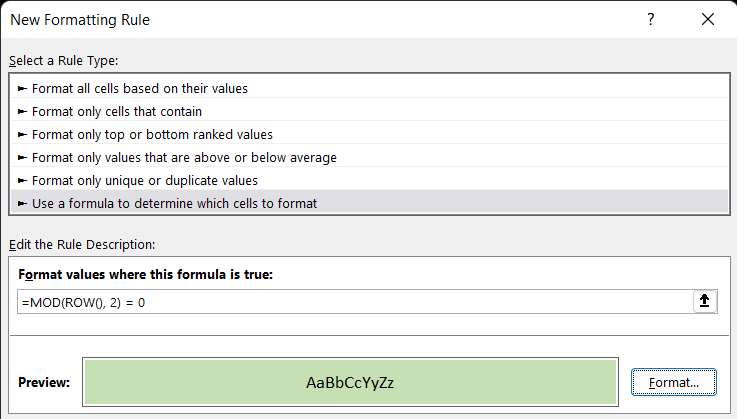Click arrow bullet beside 'Format only top or bottom ranked values'
The image size is (737, 419).
click(x=23, y=134)
